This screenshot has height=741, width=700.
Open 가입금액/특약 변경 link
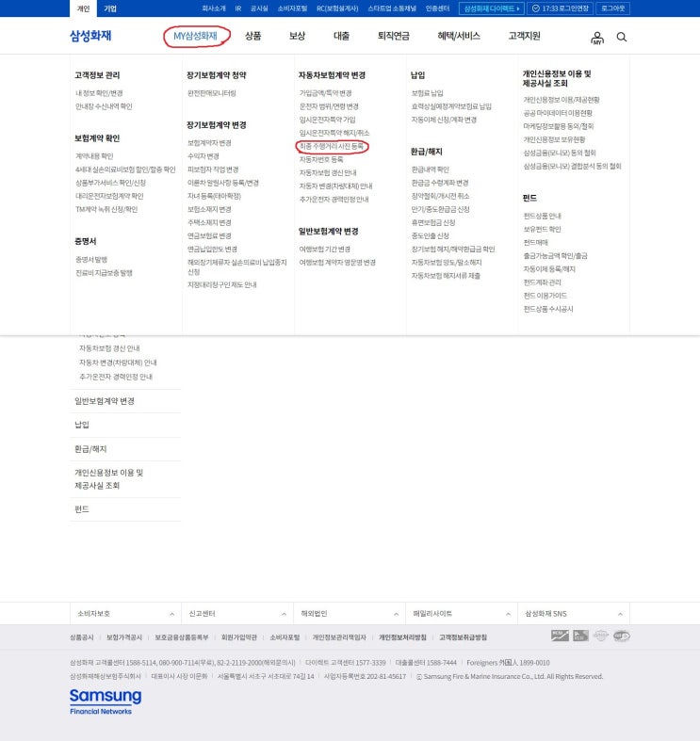click(x=325, y=93)
